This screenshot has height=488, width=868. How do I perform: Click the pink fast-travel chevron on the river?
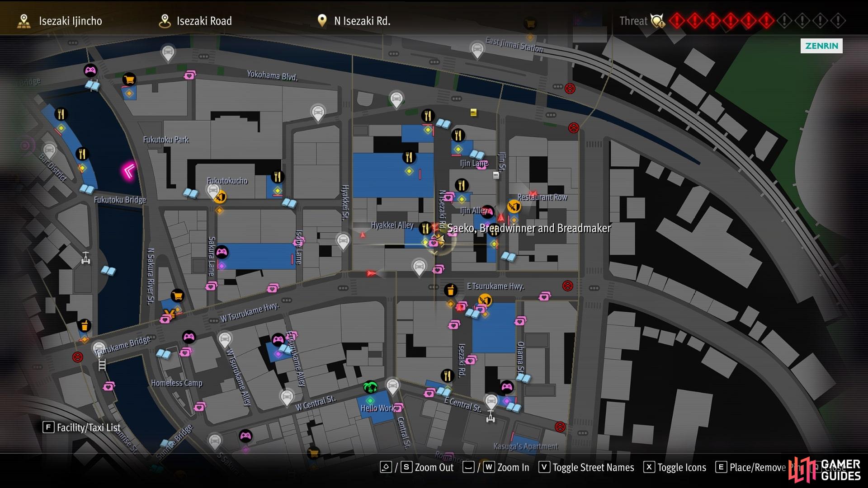click(x=129, y=171)
